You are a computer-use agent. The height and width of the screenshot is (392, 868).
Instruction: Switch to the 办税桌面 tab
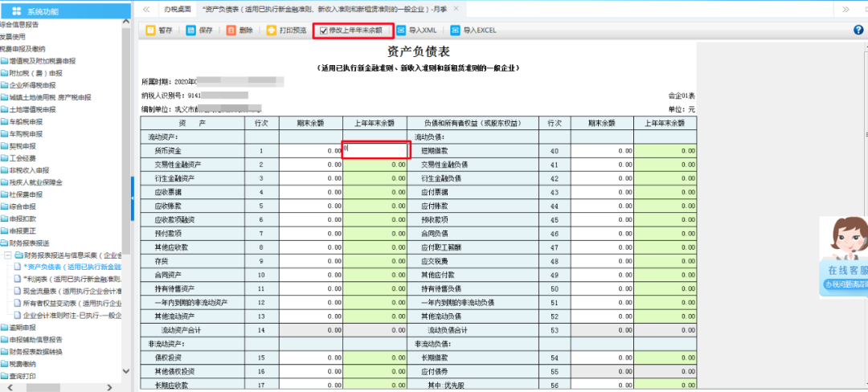177,9
